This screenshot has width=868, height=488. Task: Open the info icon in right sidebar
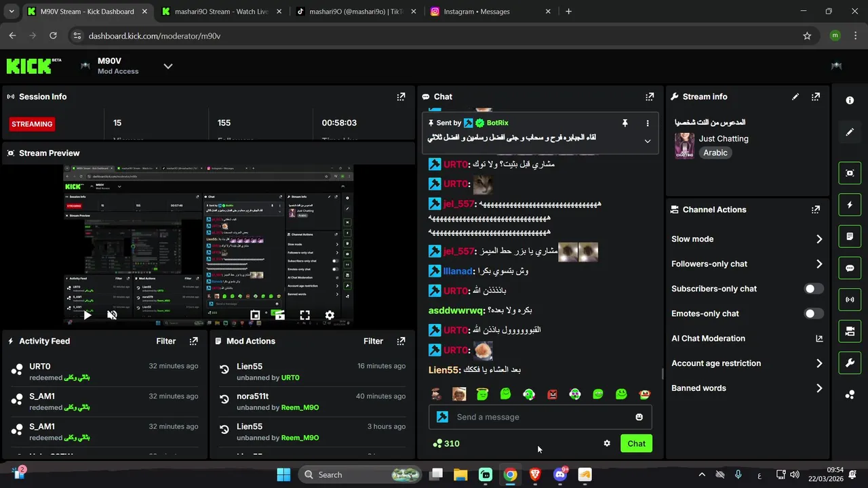point(850,100)
